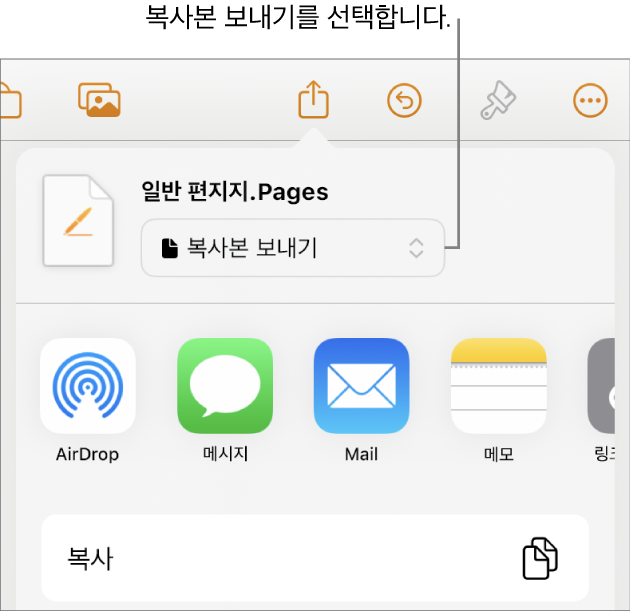
Task: Tap the partially visible shape icon at toolbar left
Action: tap(10, 100)
